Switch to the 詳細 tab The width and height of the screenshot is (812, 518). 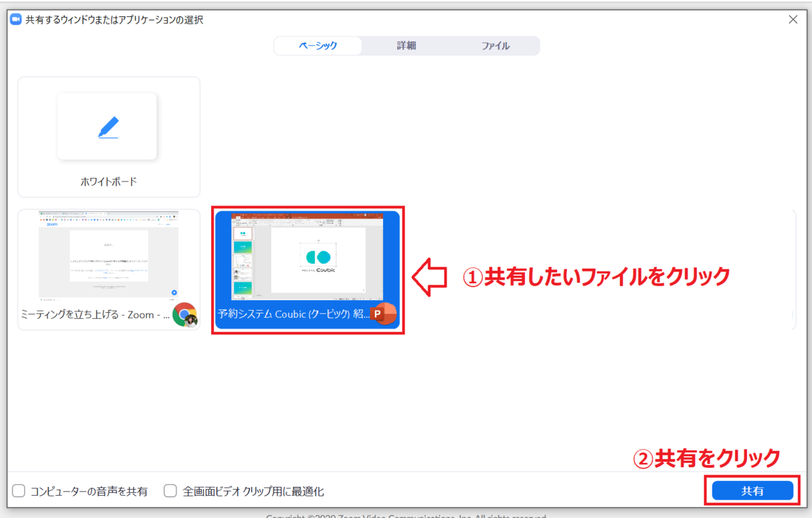(406, 46)
